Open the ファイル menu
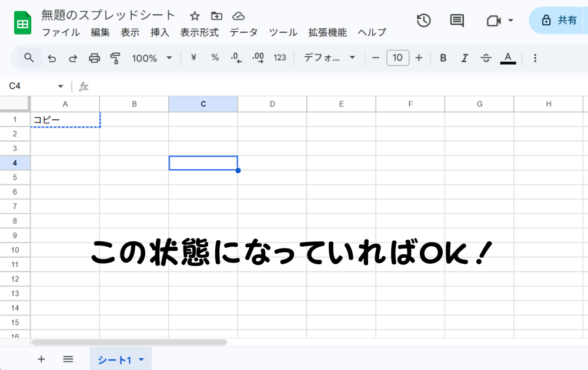Image resolution: width=588 pixels, height=370 pixels. coord(61,32)
